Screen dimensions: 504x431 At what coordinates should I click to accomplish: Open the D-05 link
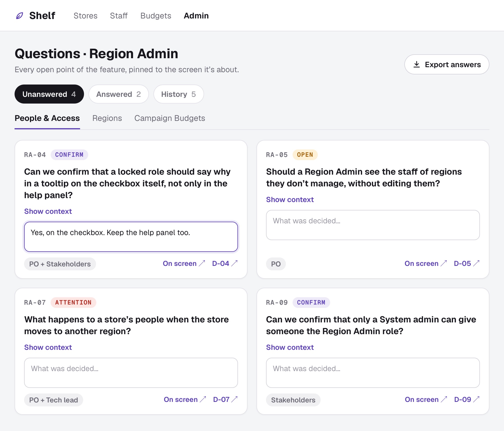[467, 263]
